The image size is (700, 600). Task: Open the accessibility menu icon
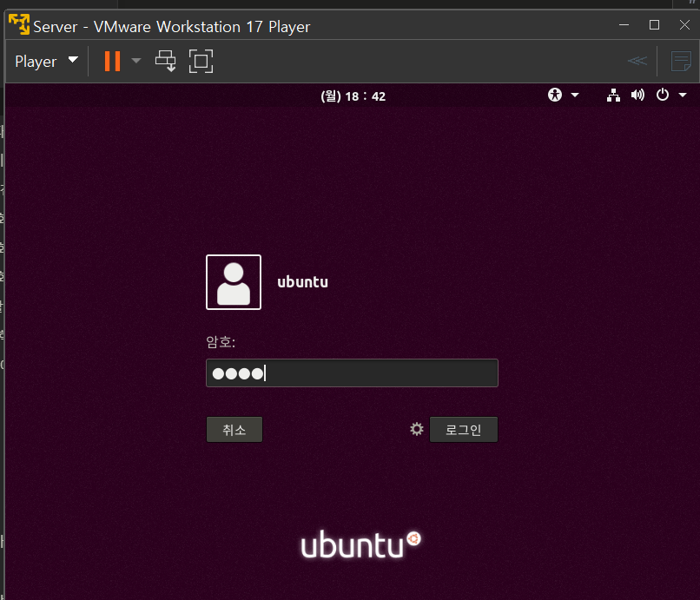click(555, 95)
